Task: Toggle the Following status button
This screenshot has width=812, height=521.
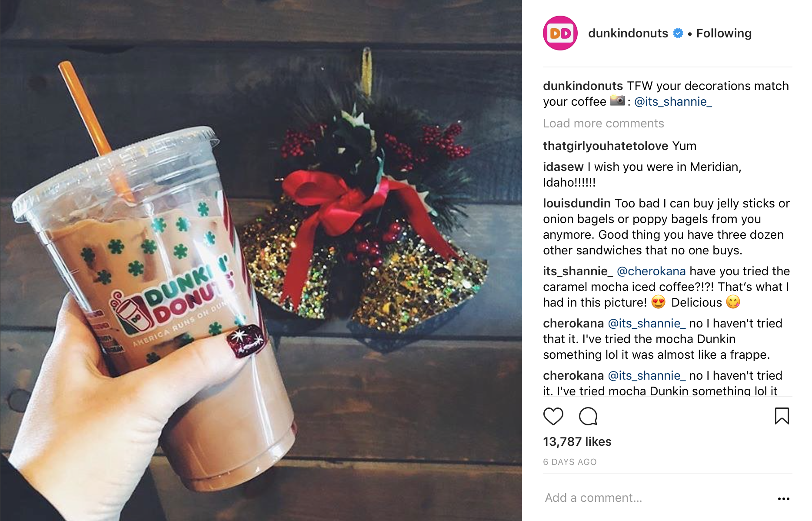Action: [x=724, y=33]
